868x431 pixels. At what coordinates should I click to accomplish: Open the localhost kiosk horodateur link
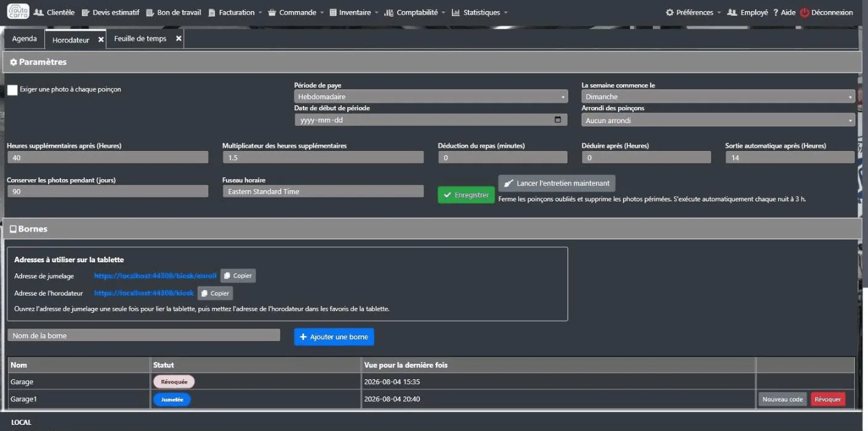pos(144,293)
